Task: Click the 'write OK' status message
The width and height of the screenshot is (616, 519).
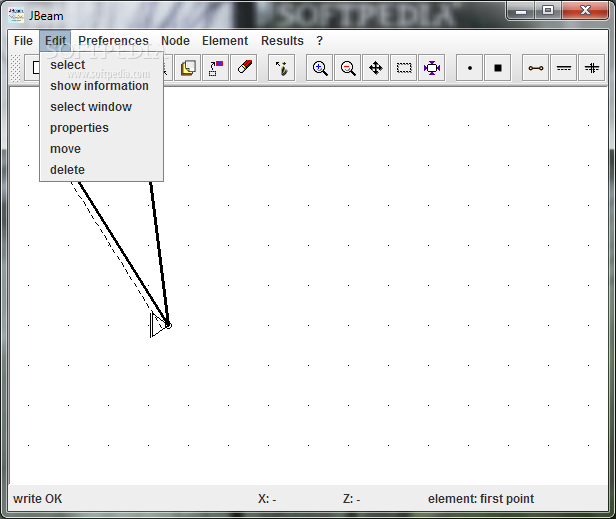Action: 37,499
